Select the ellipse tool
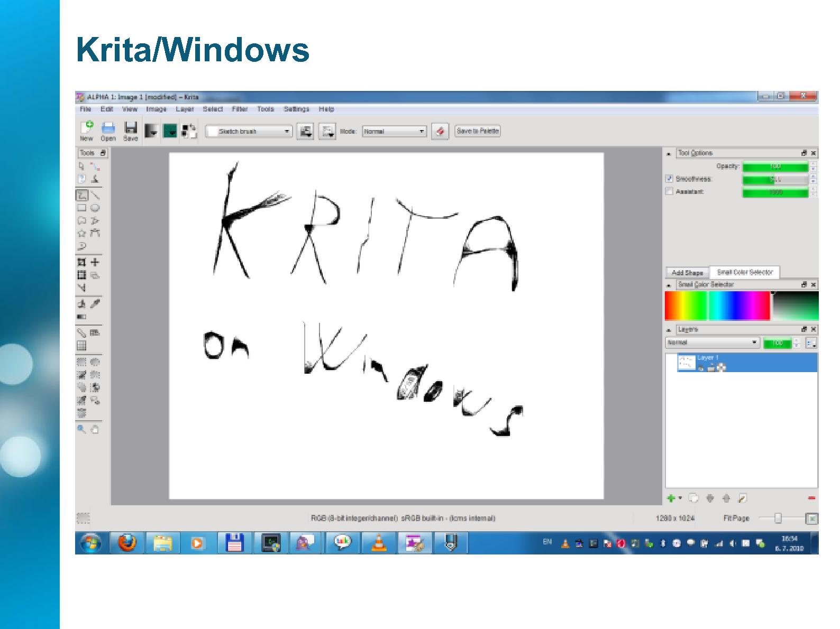Screen dimensions: 840x629 point(95,208)
